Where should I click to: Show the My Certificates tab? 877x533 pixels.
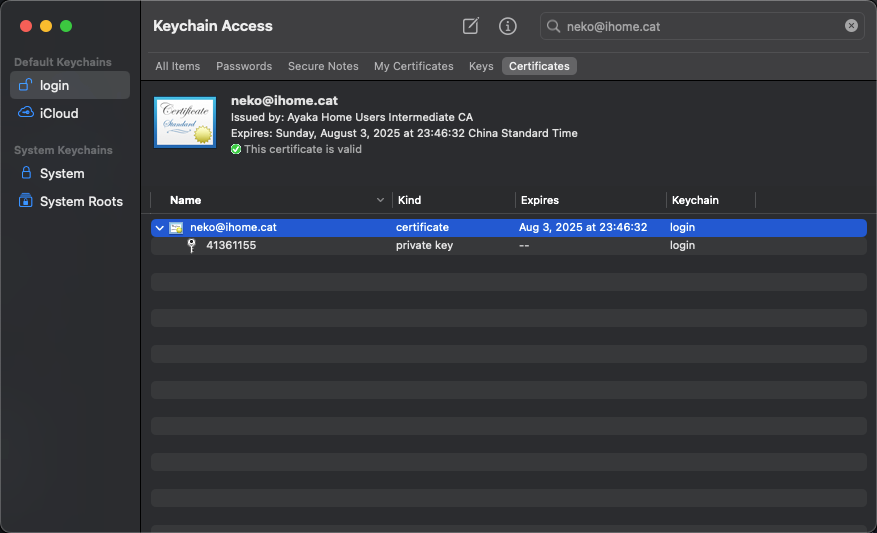point(413,66)
